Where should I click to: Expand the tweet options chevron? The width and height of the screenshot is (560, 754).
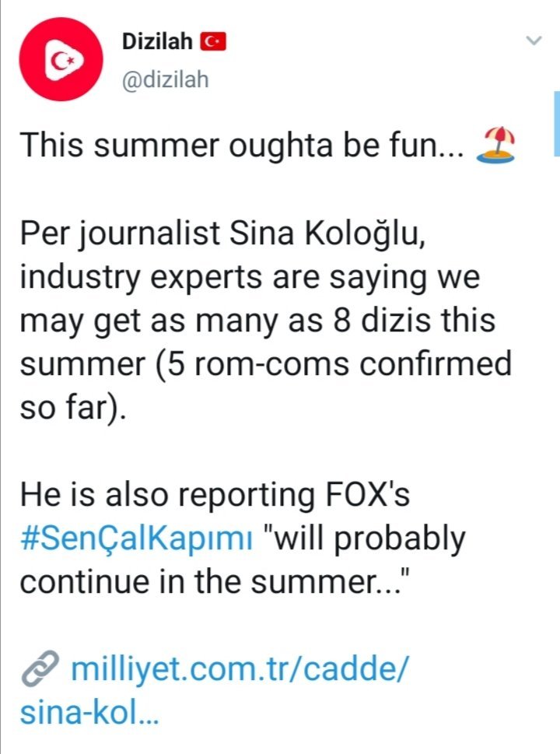(533, 41)
